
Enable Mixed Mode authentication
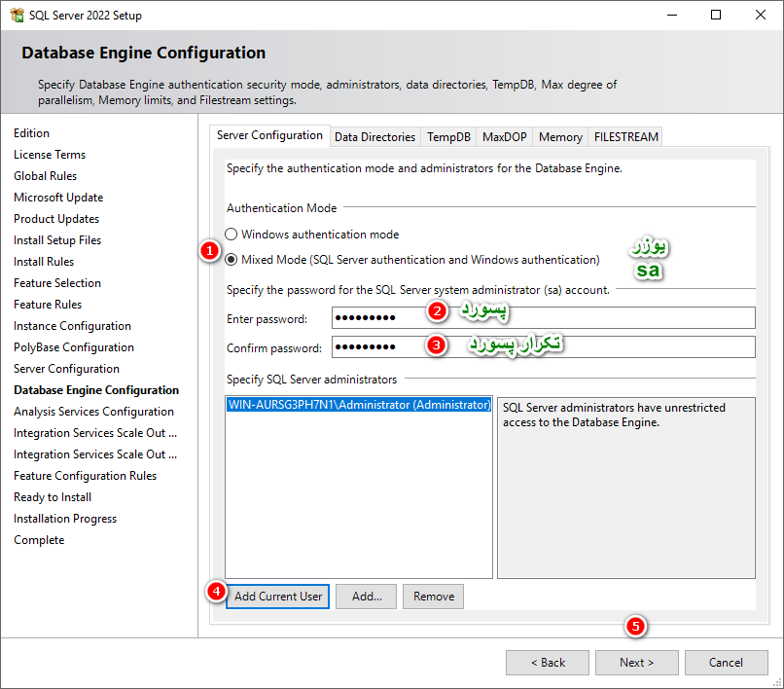(231, 257)
